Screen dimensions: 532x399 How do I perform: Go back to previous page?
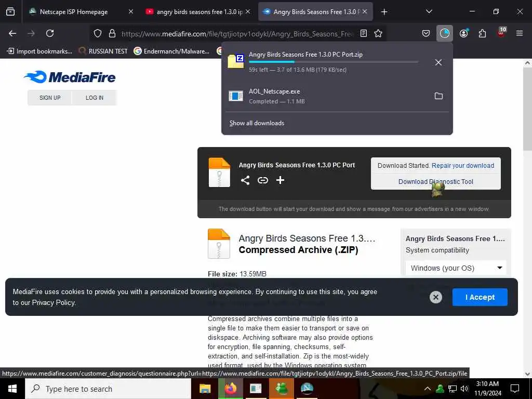coord(12,33)
